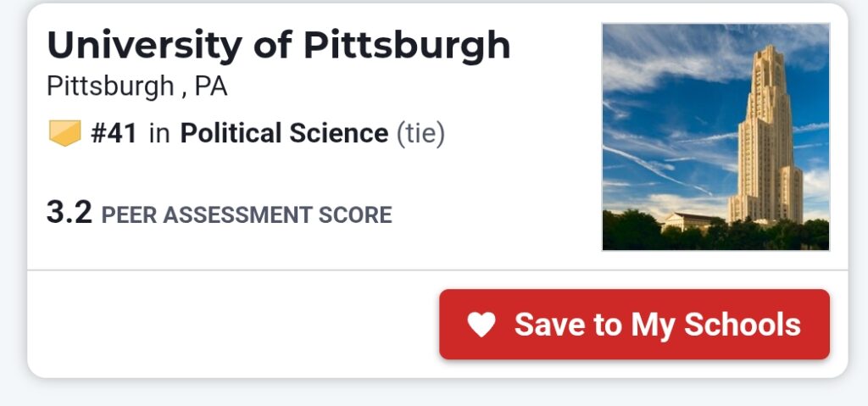Click the "PA" state abbreviation
The image size is (868, 406).
[211, 86]
